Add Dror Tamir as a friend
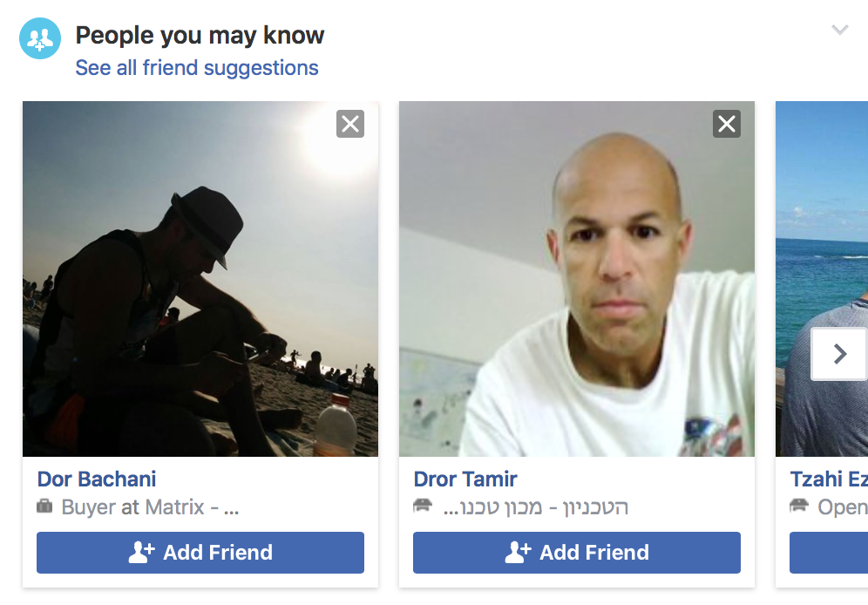Image resolution: width=868 pixels, height=605 pixels. pyautogui.click(x=577, y=553)
